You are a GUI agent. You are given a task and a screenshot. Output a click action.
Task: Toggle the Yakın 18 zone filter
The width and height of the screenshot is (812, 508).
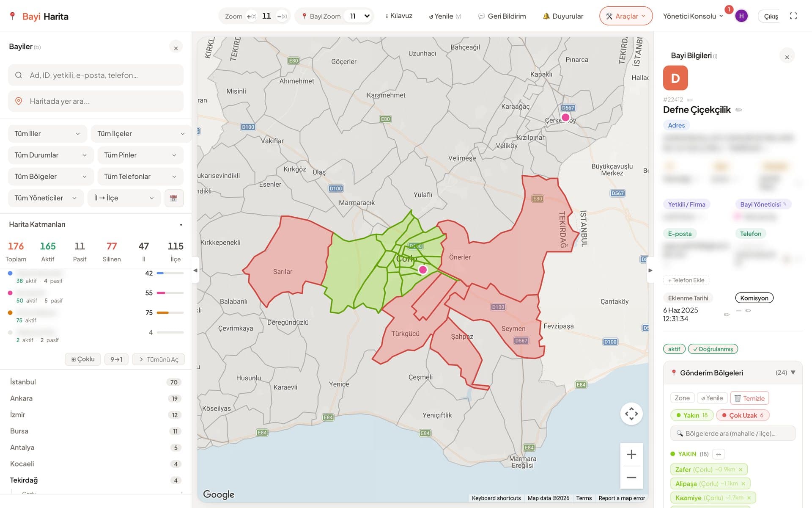click(x=692, y=415)
